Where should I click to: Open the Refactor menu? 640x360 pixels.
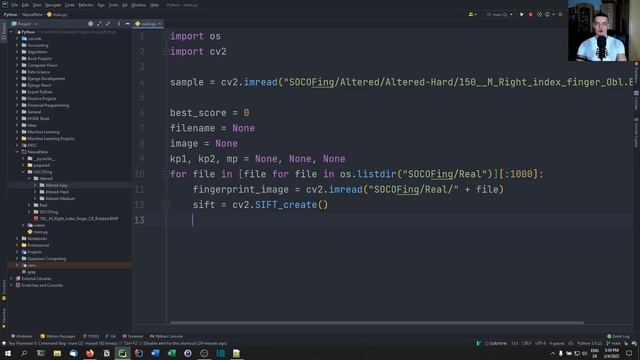86,5
